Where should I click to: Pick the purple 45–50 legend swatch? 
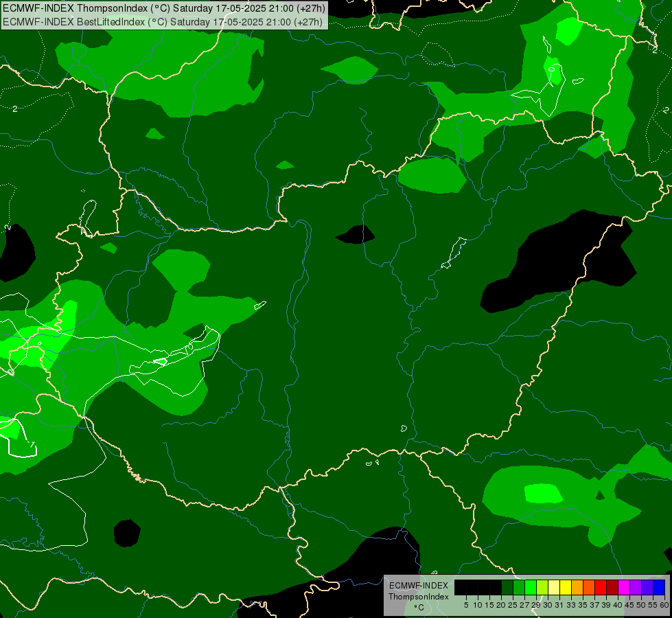(x=636, y=587)
